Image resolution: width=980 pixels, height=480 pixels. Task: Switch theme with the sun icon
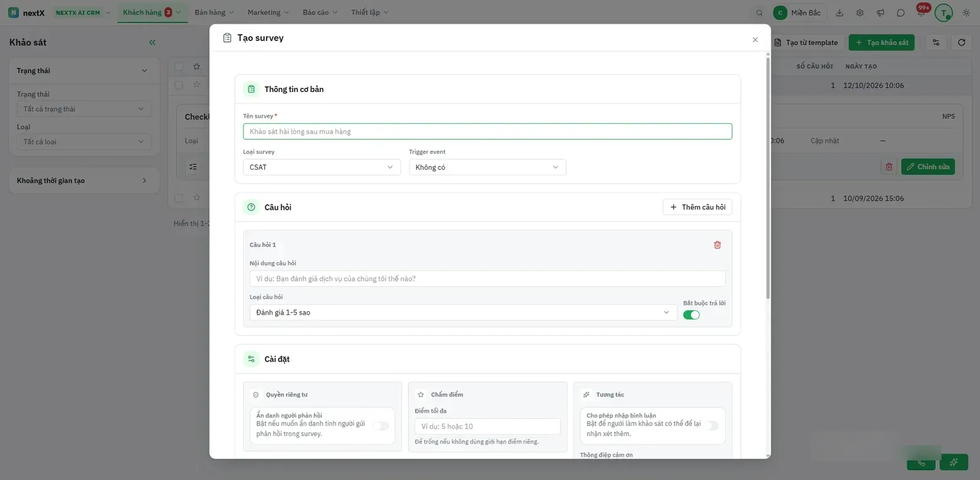tap(967, 13)
